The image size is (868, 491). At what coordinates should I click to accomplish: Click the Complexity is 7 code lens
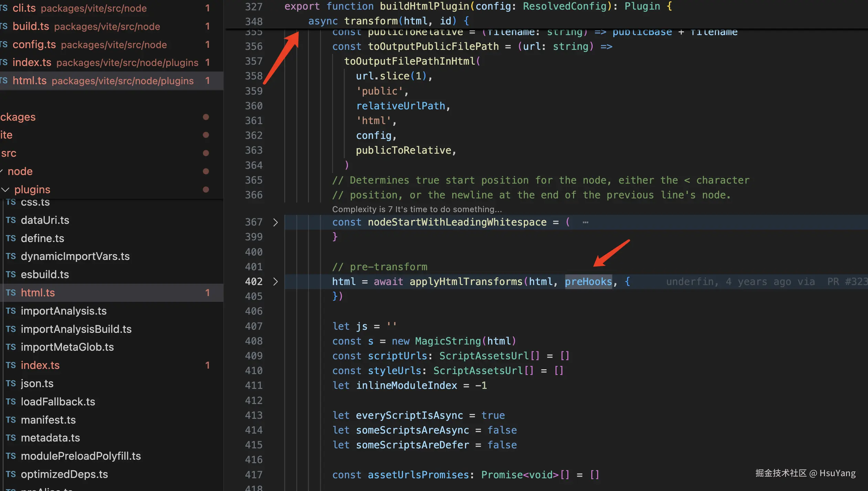tap(417, 209)
